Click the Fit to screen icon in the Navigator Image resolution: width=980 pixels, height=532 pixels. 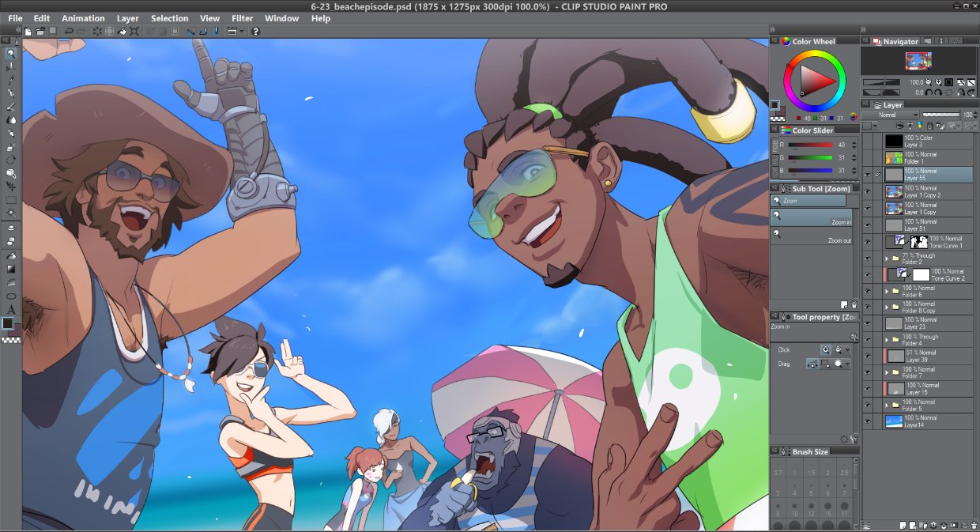click(x=961, y=82)
